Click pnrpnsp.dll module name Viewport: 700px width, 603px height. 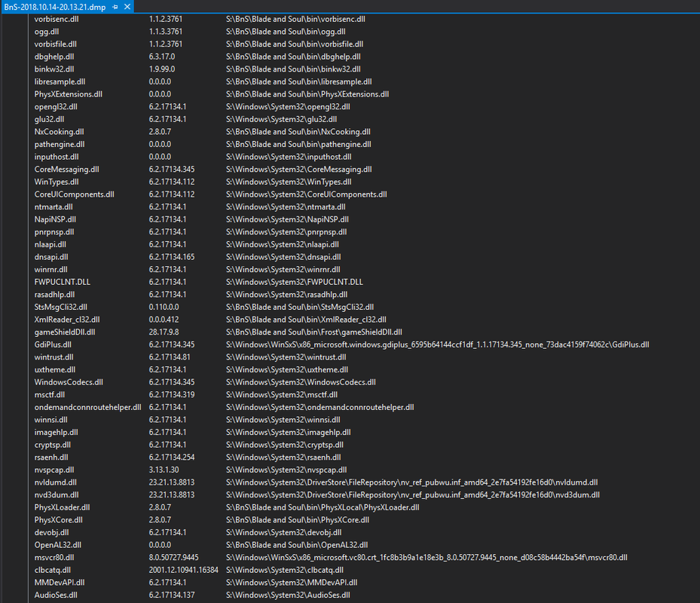click(54, 232)
